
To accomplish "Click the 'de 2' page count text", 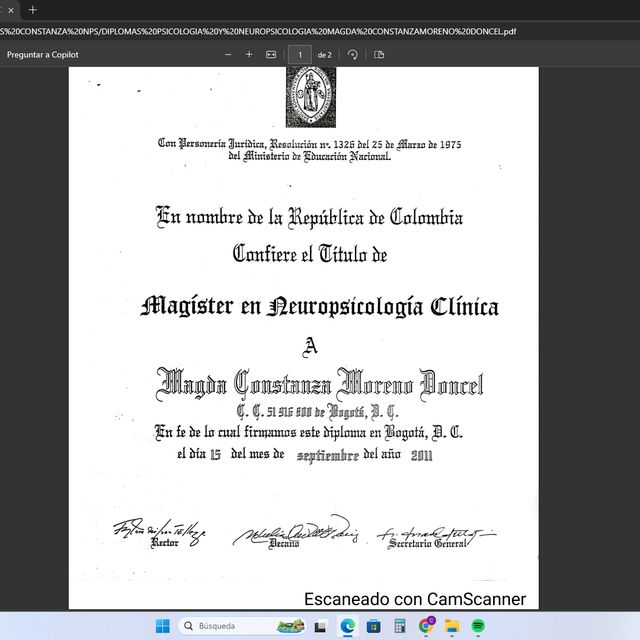I will pyautogui.click(x=324, y=55).
